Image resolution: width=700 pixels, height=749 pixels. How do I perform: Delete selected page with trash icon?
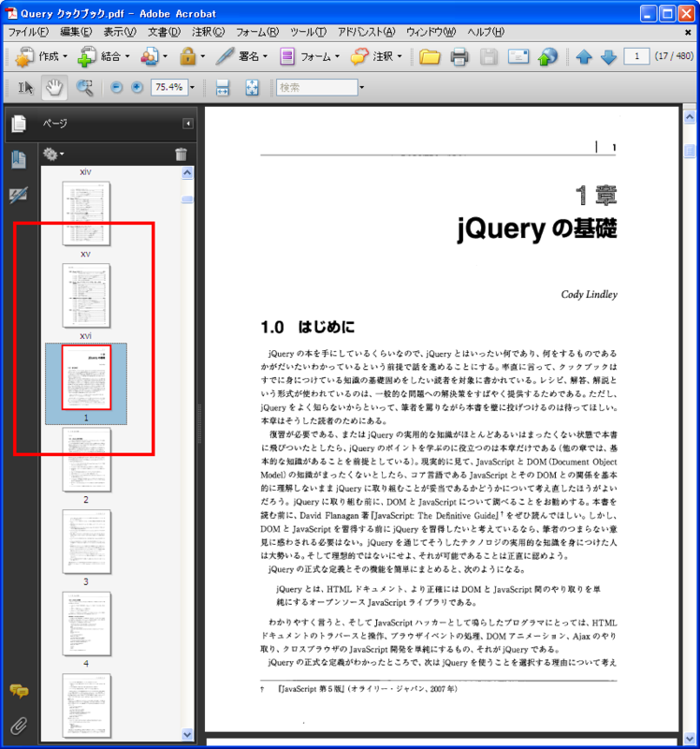[x=181, y=154]
